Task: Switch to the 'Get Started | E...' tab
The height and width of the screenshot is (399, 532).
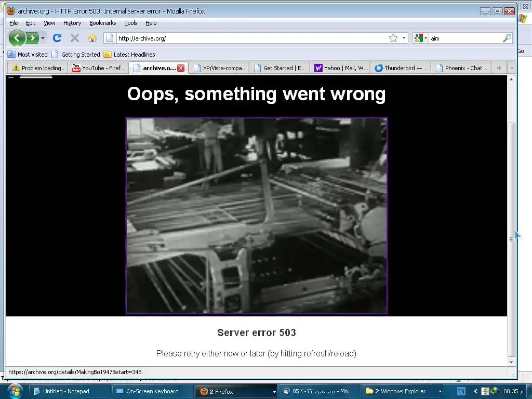Action: (280, 68)
